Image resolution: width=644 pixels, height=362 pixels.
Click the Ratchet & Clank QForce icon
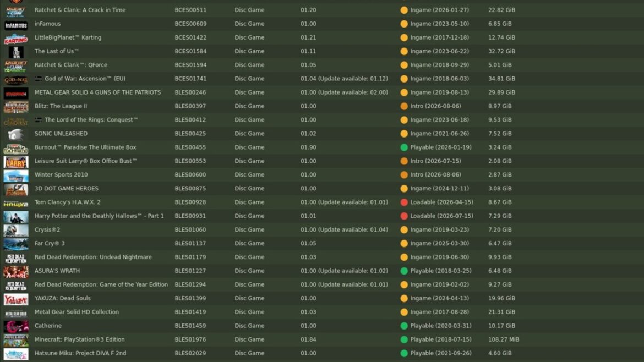16,67
